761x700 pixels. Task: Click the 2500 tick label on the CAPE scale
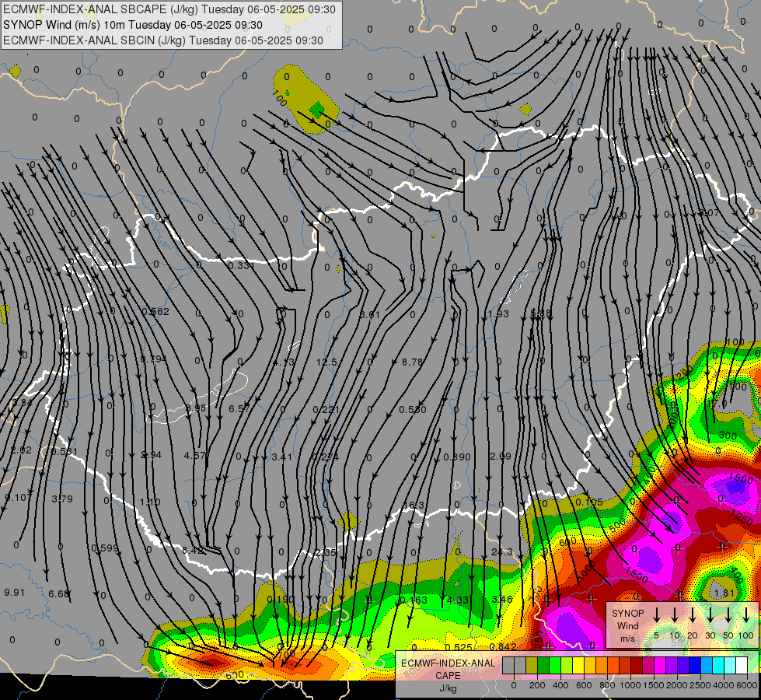(700, 685)
